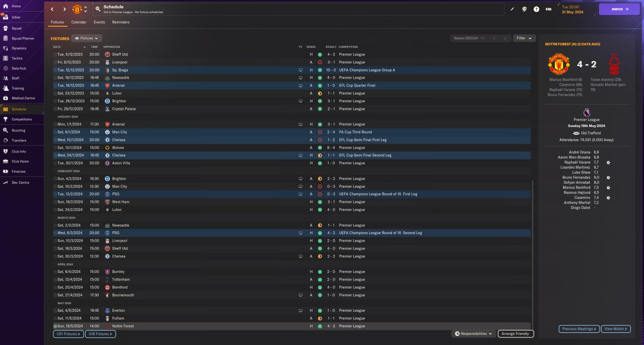
Task: Click the U18 Fixtures button
Action: (x=101, y=334)
